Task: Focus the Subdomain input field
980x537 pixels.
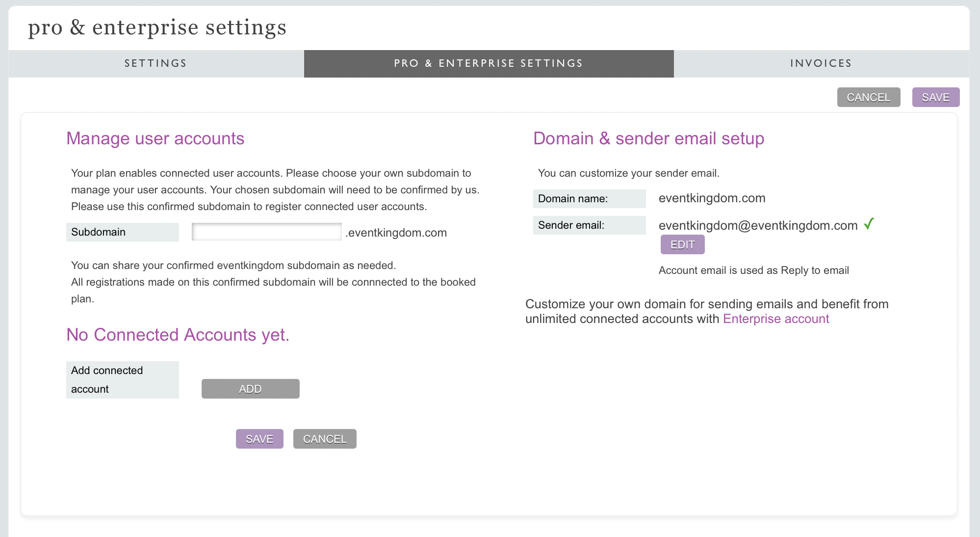Action: 266,232
